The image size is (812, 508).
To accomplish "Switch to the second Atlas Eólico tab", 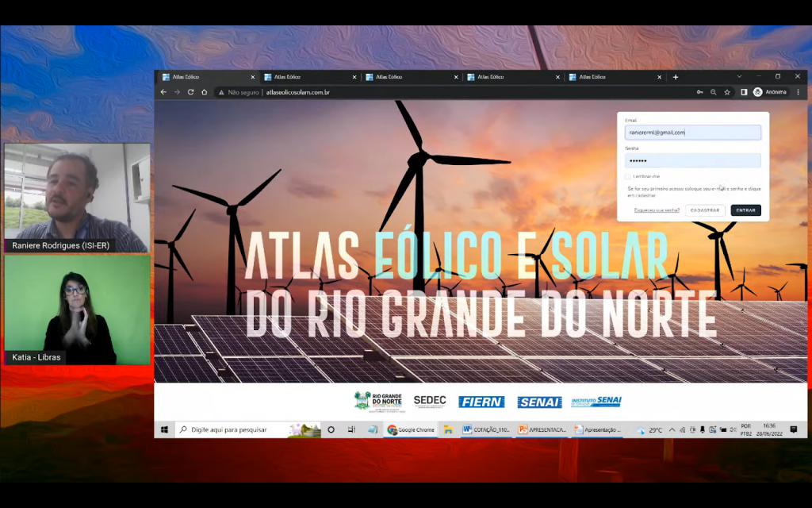I will click(305, 77).
